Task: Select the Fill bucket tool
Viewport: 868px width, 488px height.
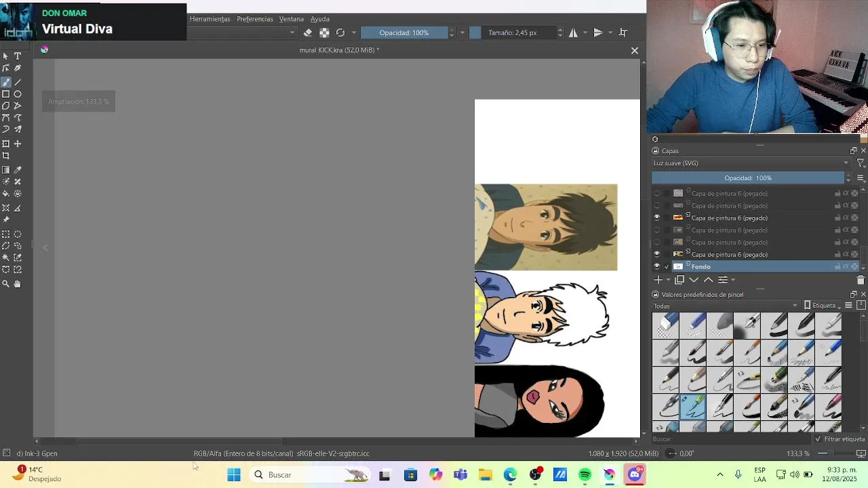Action: point(6,194)
